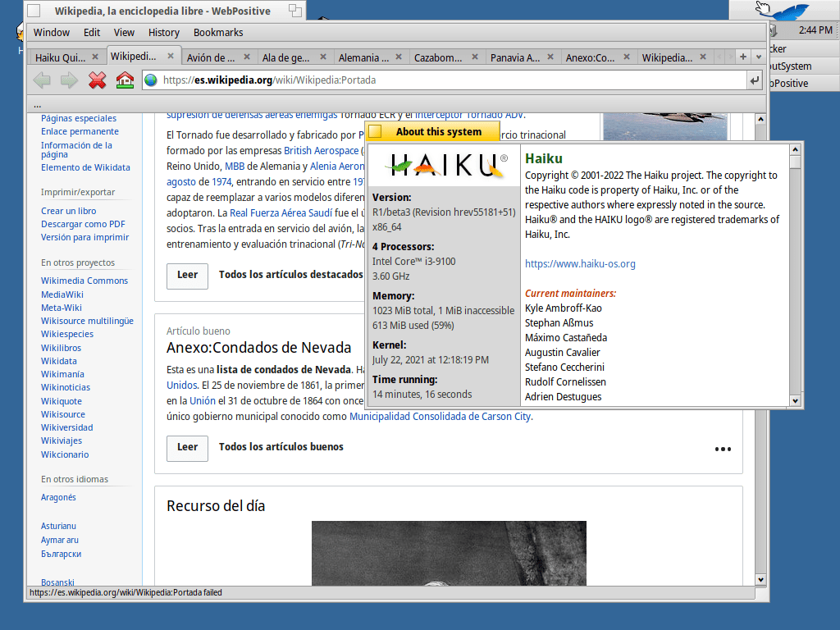840x630 pixels.
Task: Open the Versión para imprimir link
Action: [x=84, y=237]
